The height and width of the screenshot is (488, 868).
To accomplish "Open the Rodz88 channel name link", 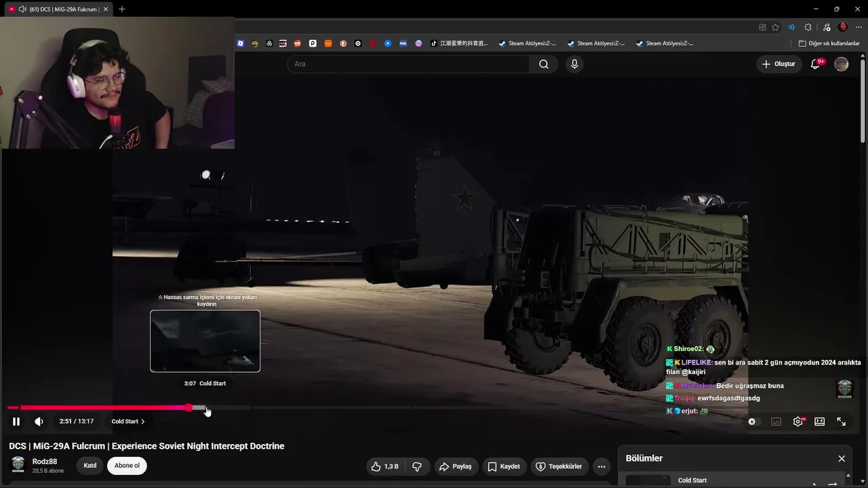I will [45, 462].
